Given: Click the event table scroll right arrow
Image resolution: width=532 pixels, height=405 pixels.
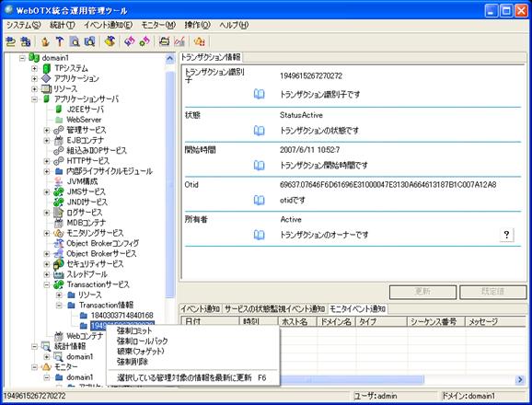Looking at the screenshot, I should point(520,380).
